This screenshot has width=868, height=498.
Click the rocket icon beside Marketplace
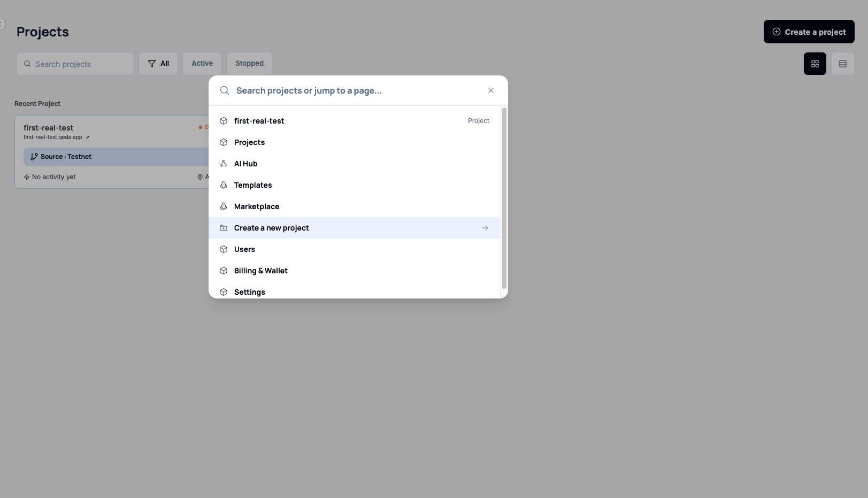click(224, 206)
